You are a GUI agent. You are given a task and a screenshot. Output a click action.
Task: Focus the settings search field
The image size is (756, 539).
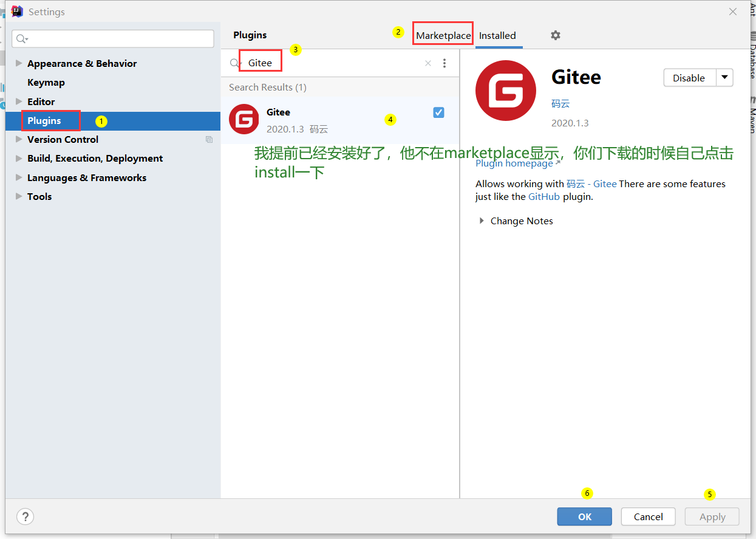(113, 39)
